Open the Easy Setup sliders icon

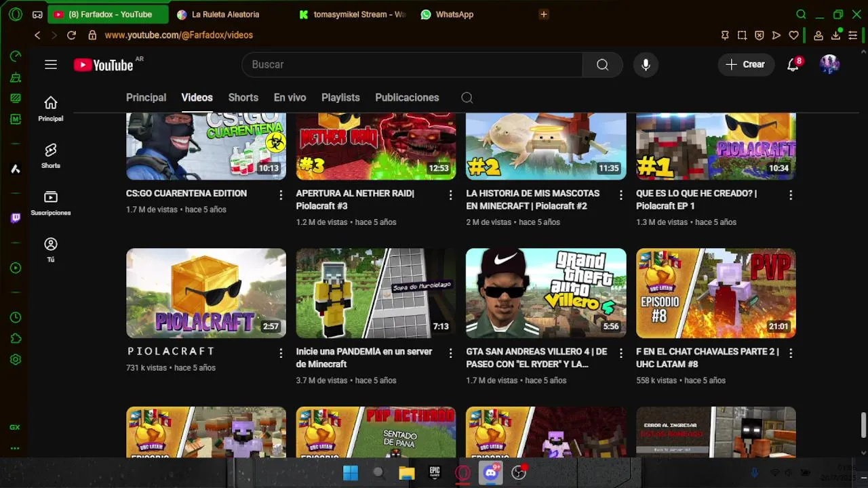tap(853, 35)
